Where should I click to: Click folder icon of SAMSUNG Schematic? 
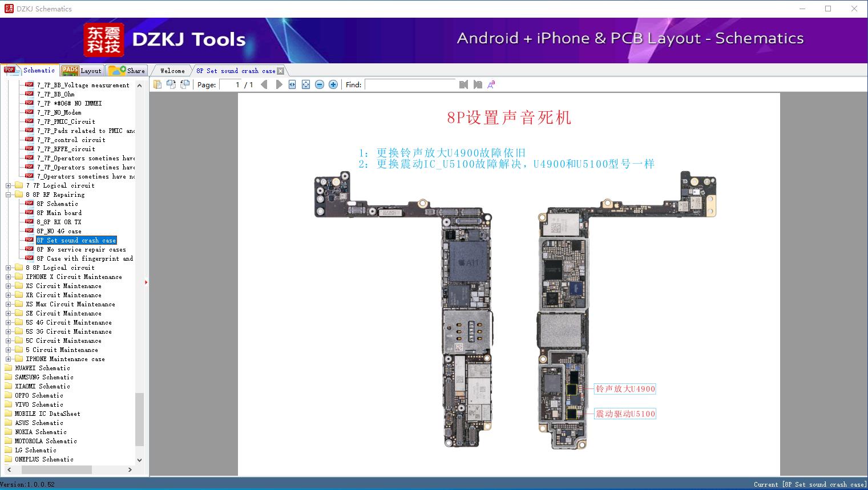coord(8,377)
